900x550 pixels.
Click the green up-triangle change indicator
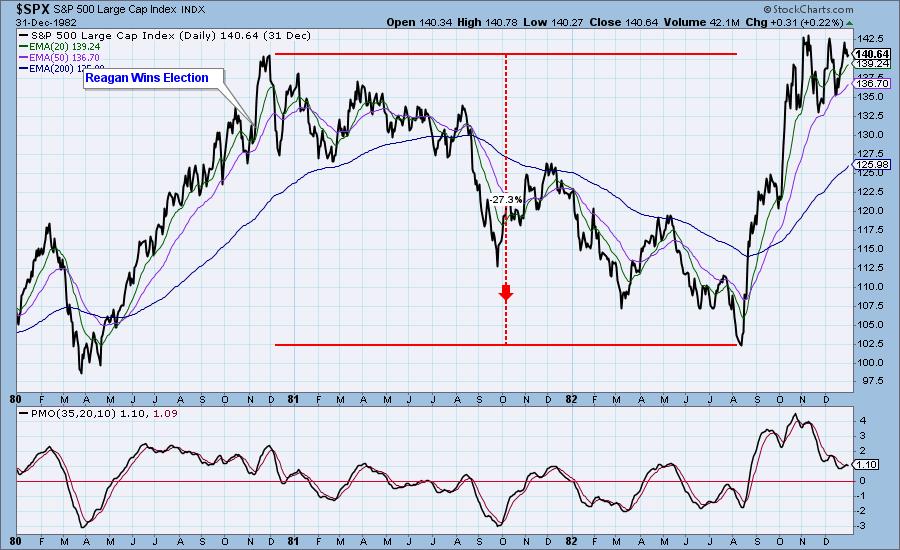coord(849,23)
